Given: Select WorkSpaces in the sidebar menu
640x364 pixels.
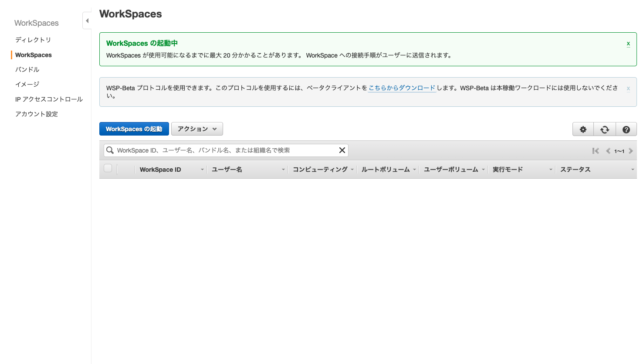Looking at the screenshot, I should pyautogui.click(x=33, y=55).
